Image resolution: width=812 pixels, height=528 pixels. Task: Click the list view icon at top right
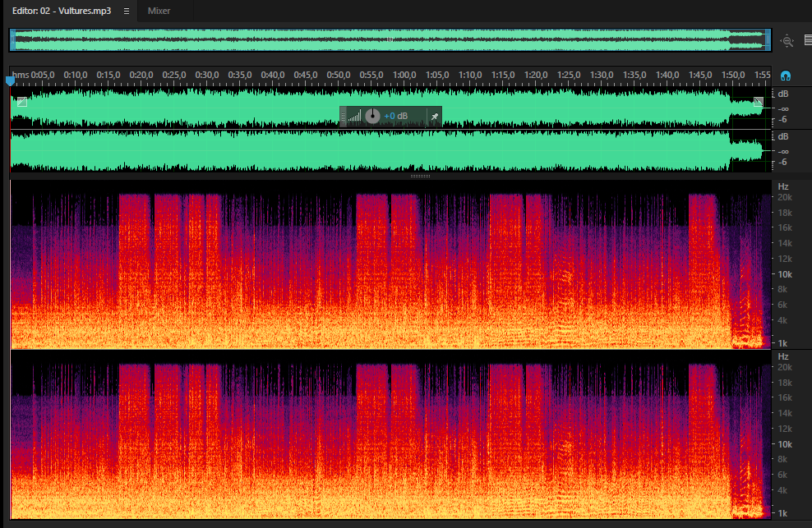click(808, 40)
